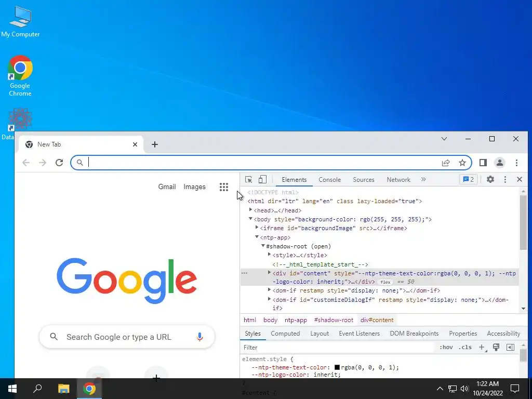Open DevTools settings gear
This screenshot has width=532, height=399.
tap(490, 179)
